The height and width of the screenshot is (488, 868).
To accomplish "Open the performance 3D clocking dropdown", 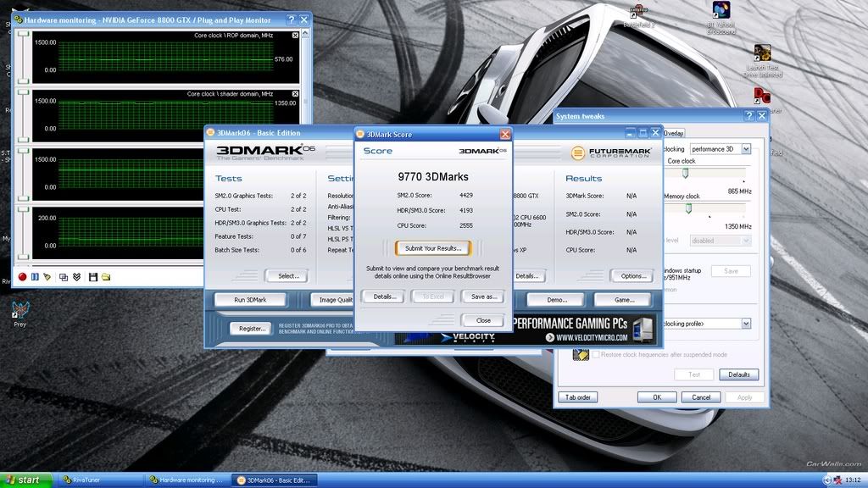I will (x=746, y=149).
